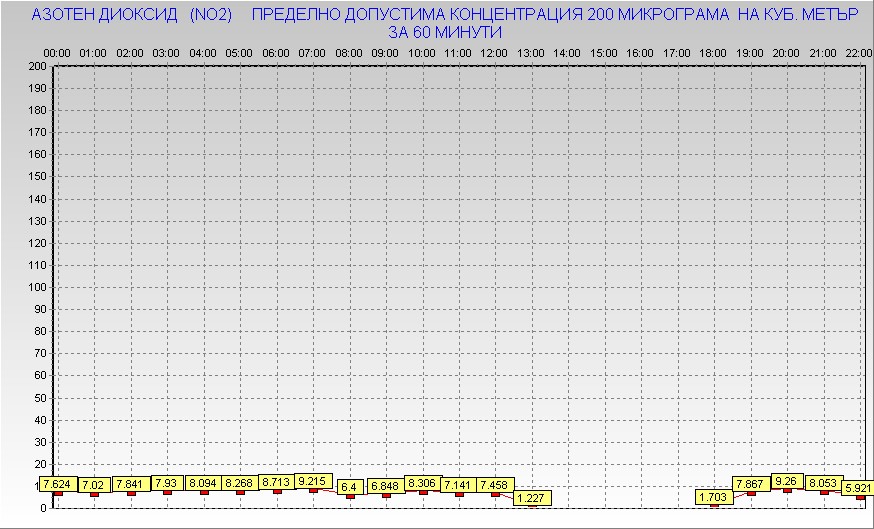Click the 7.867 data label at 19:00
Image resolution: width=874 pixels, height=529 pixels.
(x=751, y=484)
